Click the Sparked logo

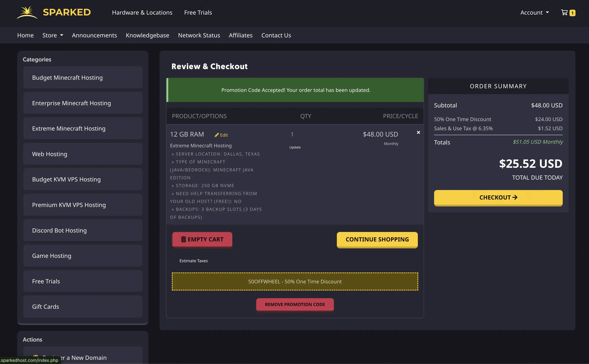pyautogui.click(x=53, y=12)
